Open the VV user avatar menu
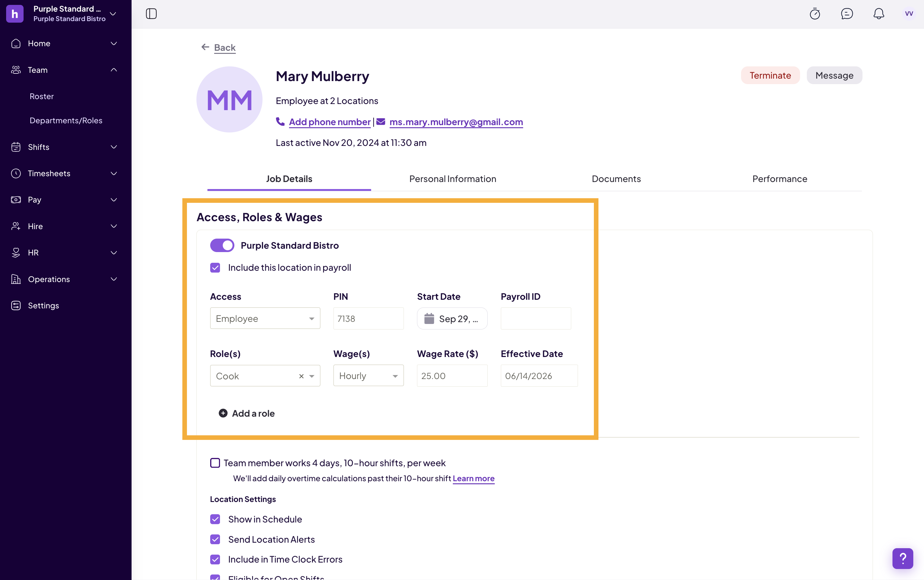This screenshot has width=924, height=580. (x=909, y=14)
